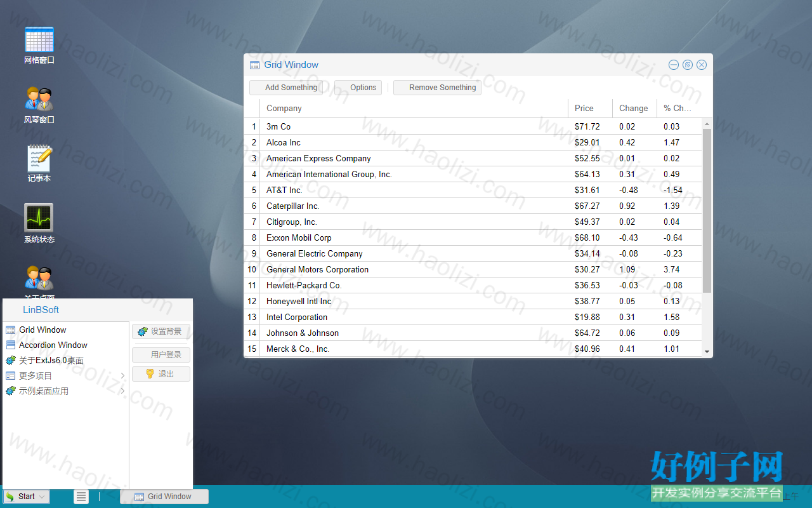Click the 退出 logout button
The image size is (812, 508).
(x=161, y=374)
